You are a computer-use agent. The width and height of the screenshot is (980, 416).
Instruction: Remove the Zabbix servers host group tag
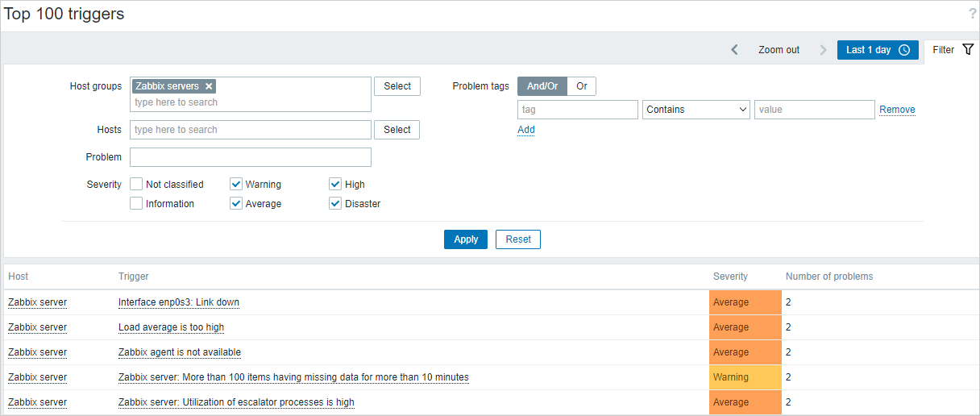click(x=209, y=86)
